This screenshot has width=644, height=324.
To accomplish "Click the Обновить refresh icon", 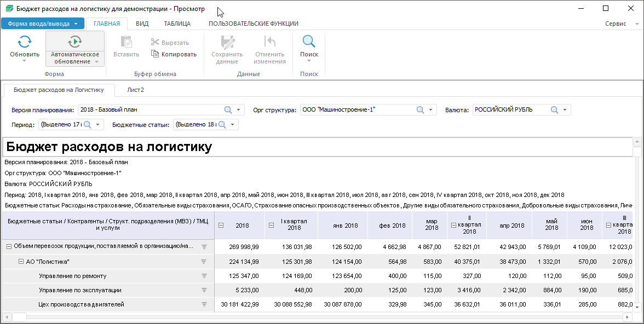I will coord(25,42).
